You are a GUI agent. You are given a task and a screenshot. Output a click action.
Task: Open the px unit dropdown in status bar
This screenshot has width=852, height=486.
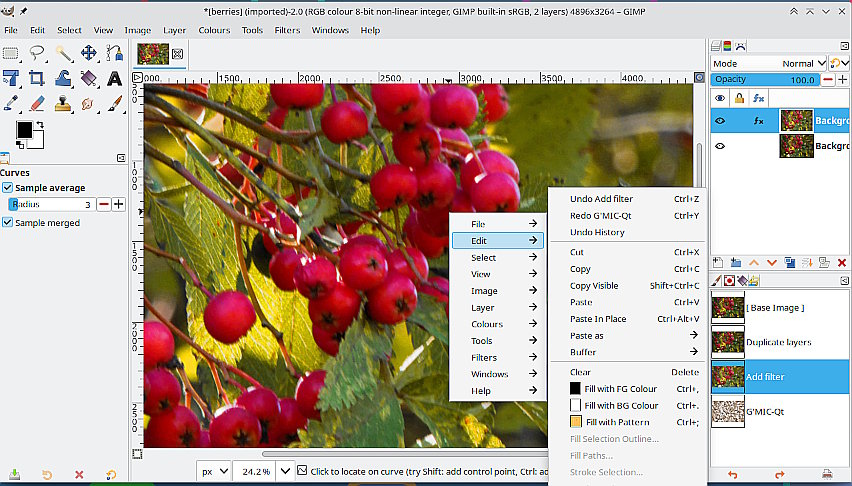[214, 470]
